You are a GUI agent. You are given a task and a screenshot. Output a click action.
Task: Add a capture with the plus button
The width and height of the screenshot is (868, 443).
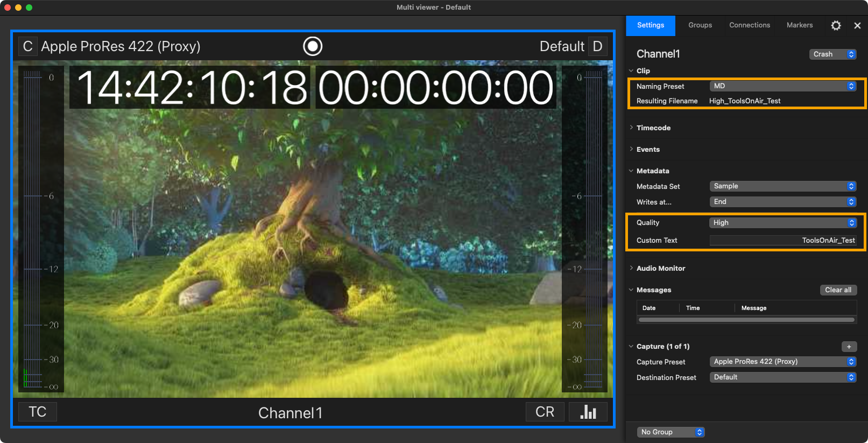click(x=849, y=347)
